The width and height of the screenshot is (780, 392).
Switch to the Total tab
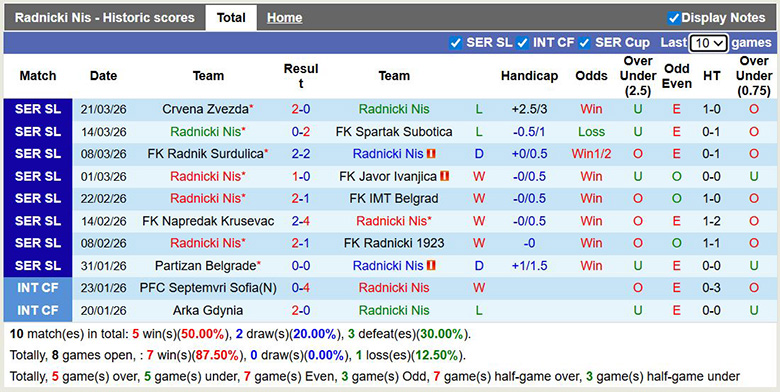pos(231,18)
